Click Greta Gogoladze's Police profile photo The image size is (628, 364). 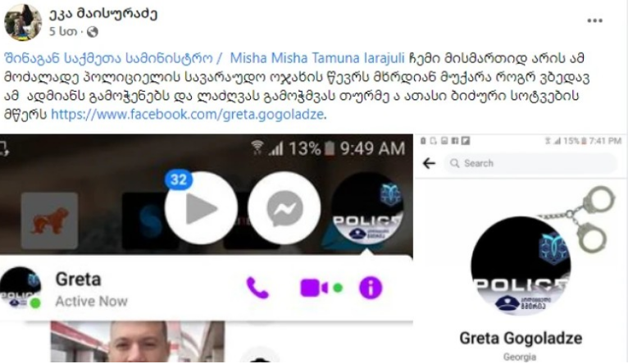coord(521,266)
